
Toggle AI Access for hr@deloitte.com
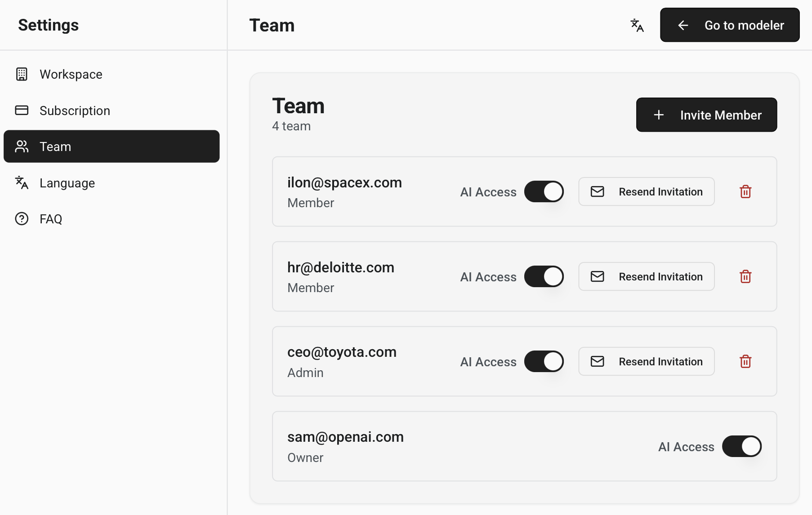[544, 276]
